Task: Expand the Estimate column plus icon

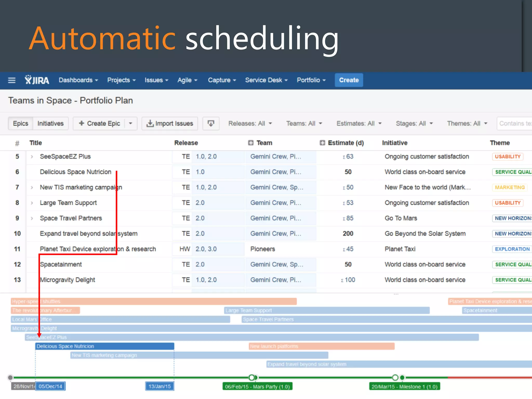Action: point(322,143)
